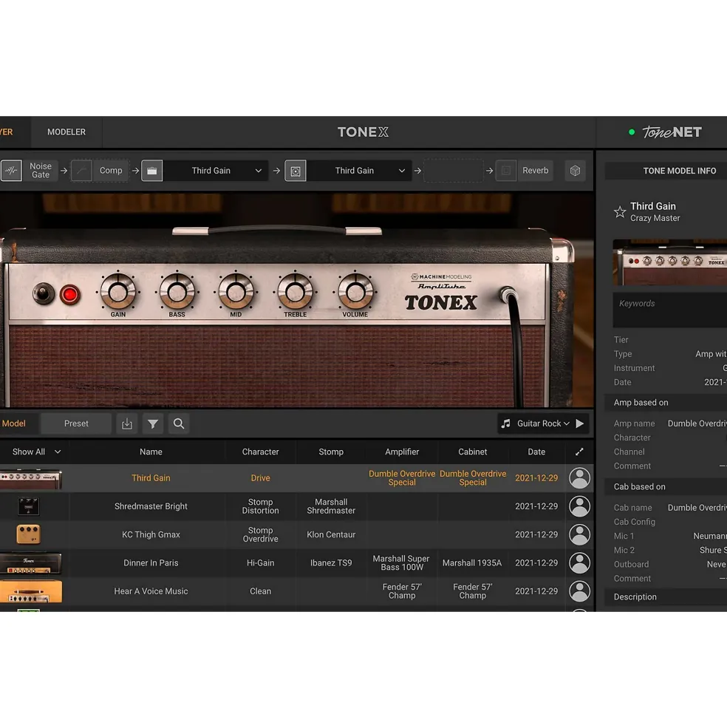The image size is (727, 728).
Task: Click the Keywords input field
Action: (670, 310)
